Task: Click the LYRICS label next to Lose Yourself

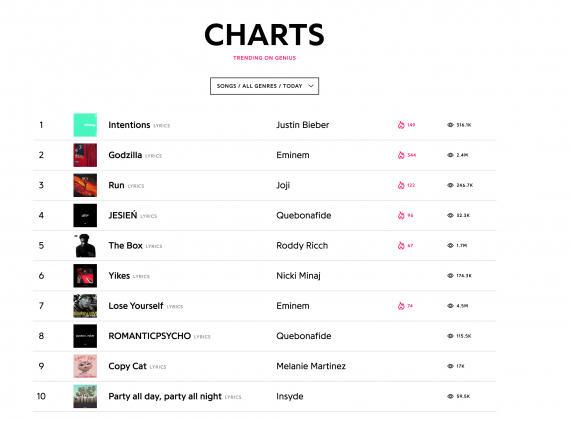Action: tap(175, 307)
